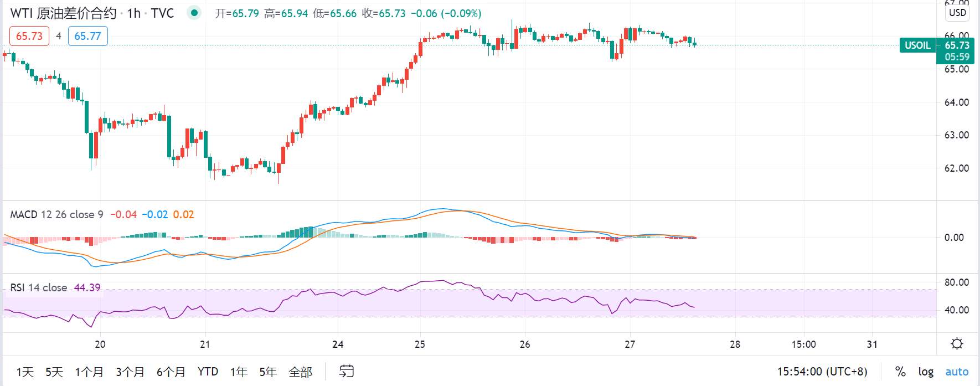Select the 5天 time range

[x=54, y=372]
